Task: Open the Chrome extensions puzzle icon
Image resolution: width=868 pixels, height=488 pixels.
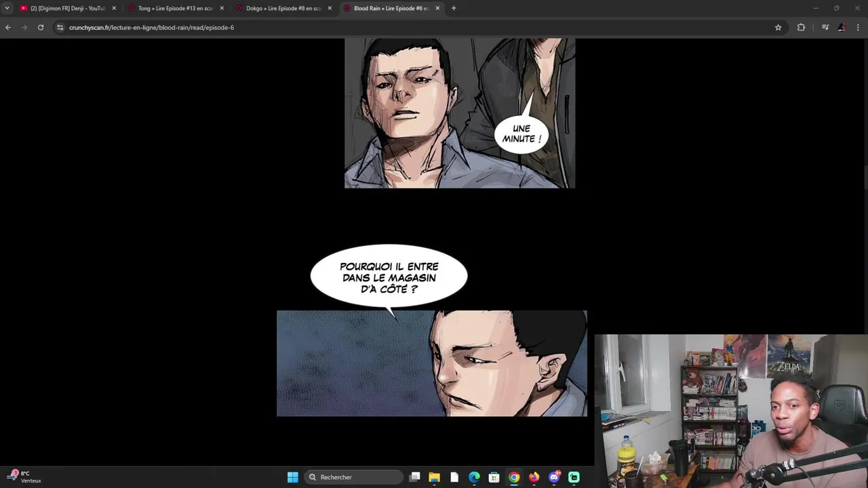Action: 801,27
